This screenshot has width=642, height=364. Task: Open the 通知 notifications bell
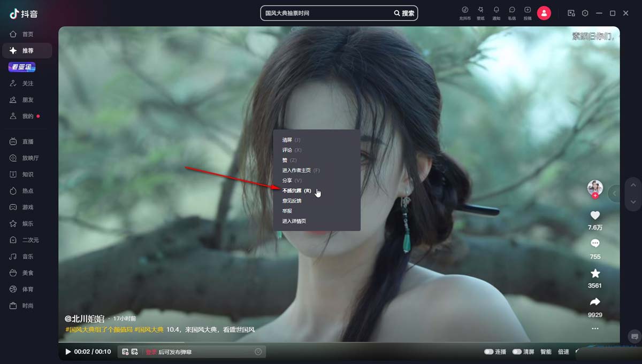pyautogui.click(x=496, y=11)
